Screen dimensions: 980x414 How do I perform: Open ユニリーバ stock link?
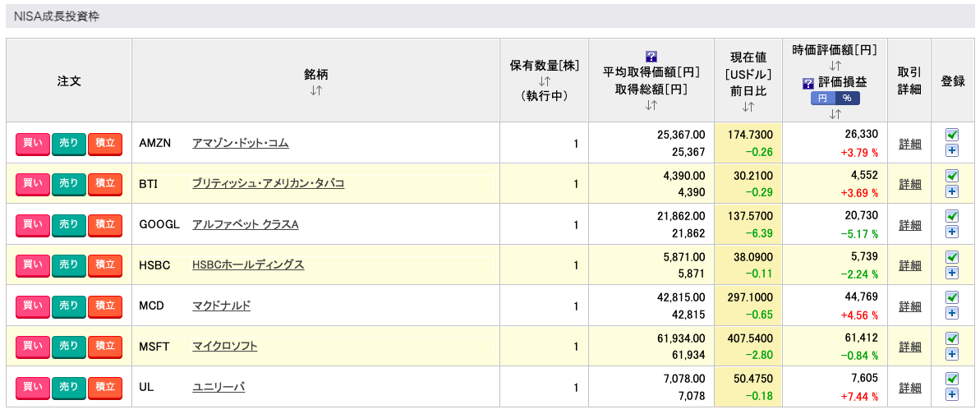click(x=219, y=387)
